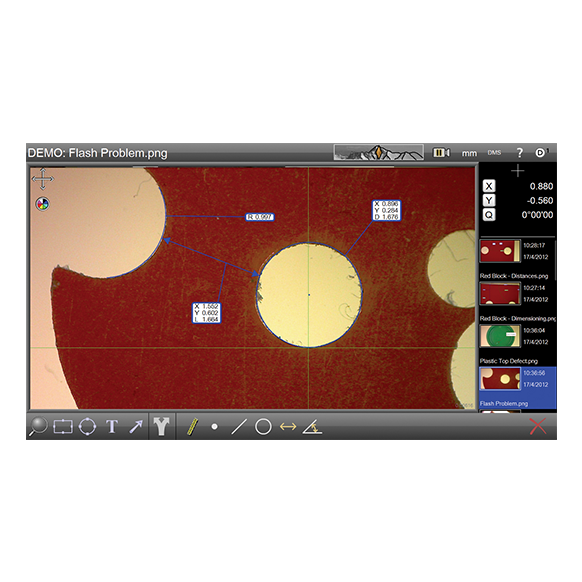Zero the Y axis button
The width and height of the screenshot is (582, 582).
[489, 200]
